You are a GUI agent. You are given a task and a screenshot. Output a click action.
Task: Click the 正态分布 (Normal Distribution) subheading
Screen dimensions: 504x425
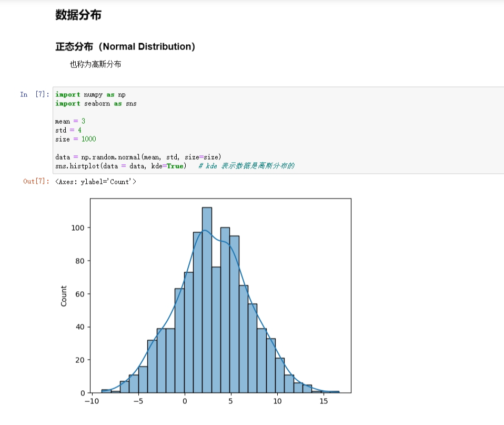tap(125, 47)
